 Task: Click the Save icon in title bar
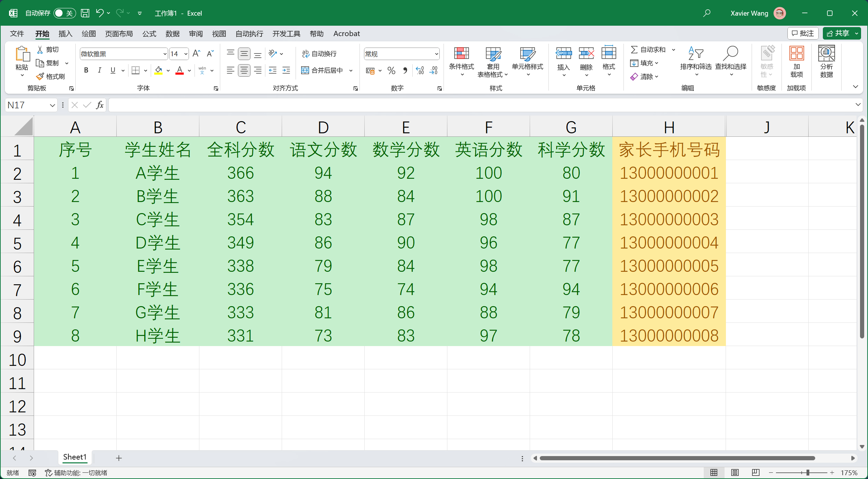85,13
